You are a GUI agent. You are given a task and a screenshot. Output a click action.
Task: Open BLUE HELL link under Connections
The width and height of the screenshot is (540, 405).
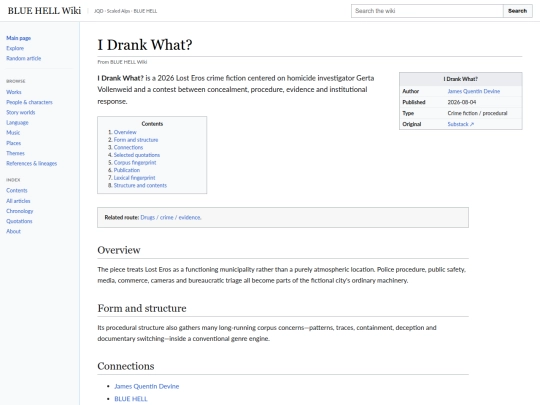131,399
